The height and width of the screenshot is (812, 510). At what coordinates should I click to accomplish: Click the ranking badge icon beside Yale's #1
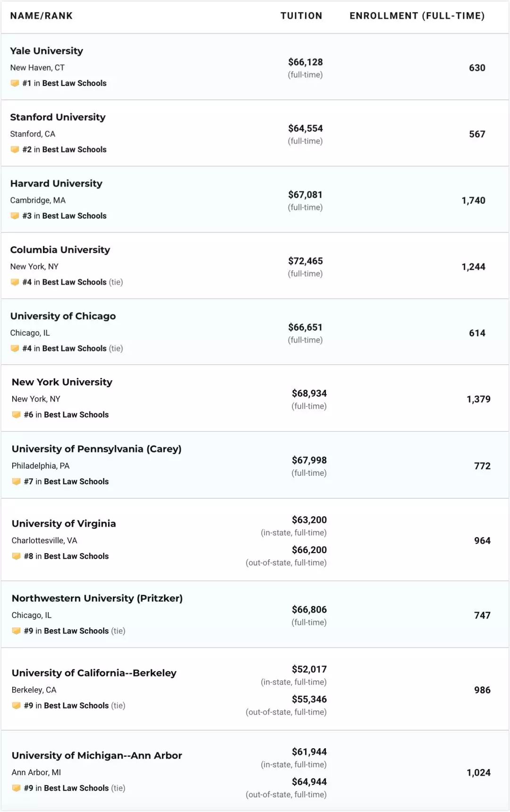(x=15, y=83)
